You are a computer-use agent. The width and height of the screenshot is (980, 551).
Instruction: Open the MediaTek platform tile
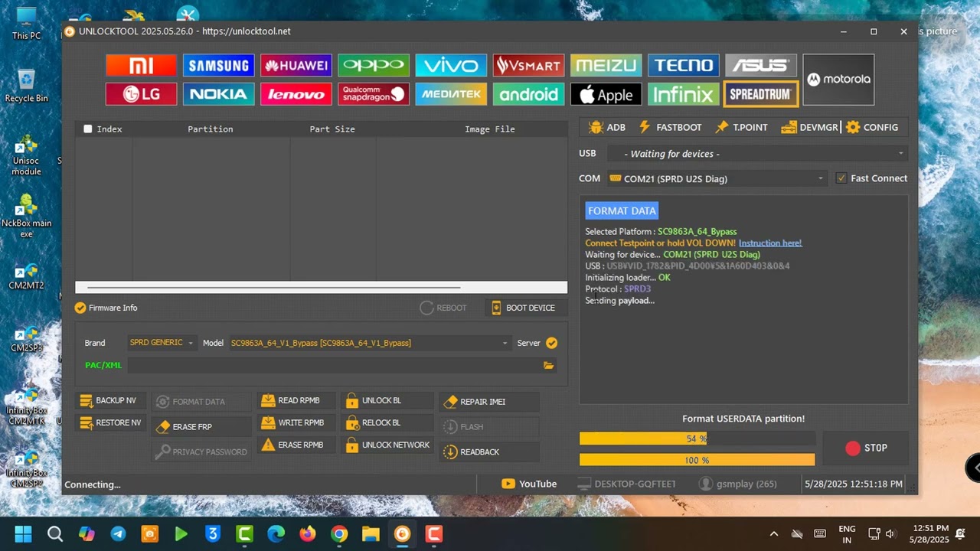coord(451,94)
